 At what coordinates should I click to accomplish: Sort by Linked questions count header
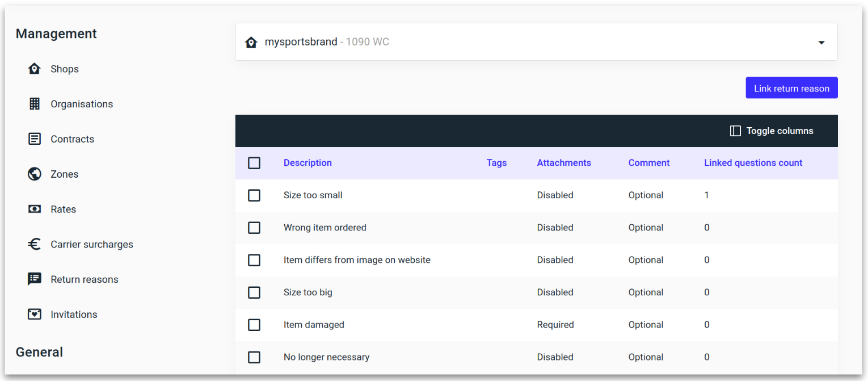click(x=753, y=163)
